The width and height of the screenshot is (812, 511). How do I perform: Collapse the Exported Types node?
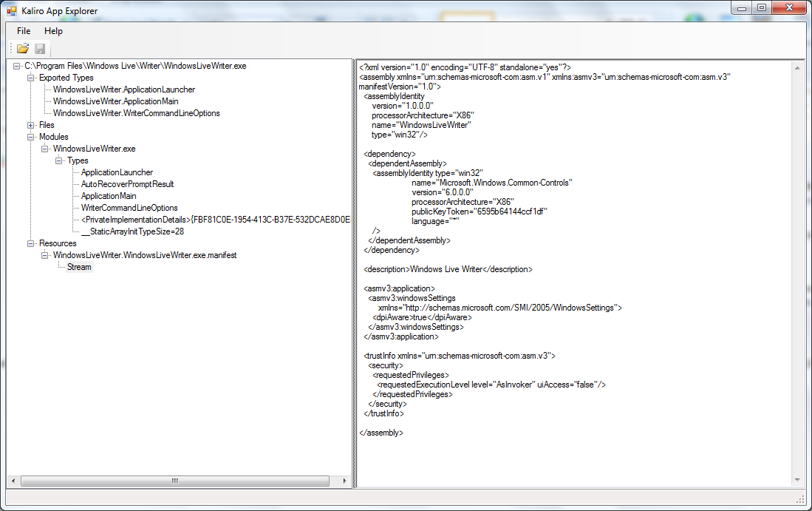pos(30,78)
